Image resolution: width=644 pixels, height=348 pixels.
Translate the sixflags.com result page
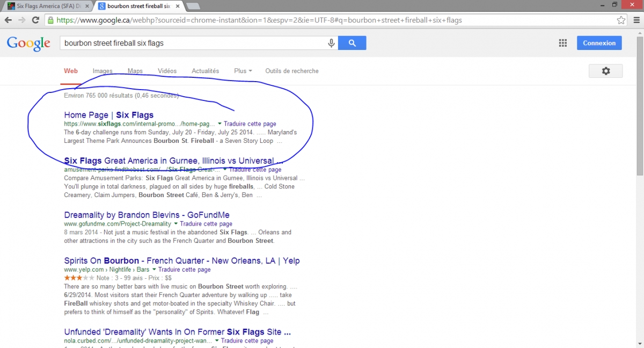(250, 124)
